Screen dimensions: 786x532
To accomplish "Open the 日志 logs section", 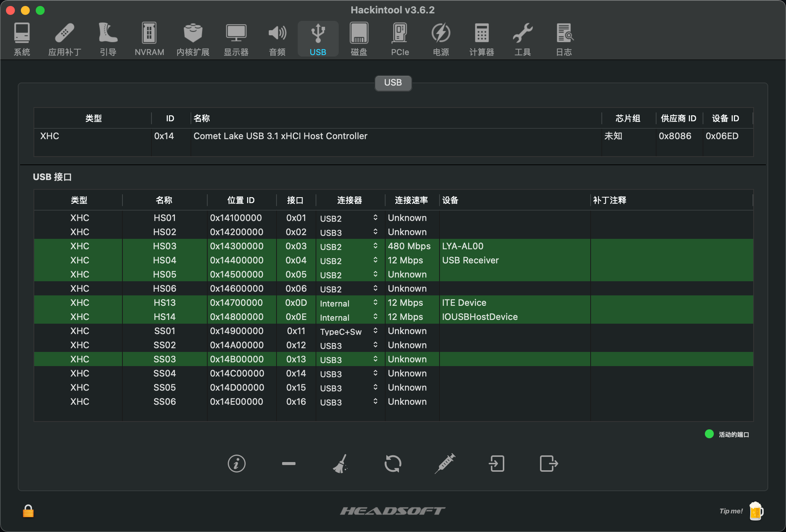I will 564,39.
